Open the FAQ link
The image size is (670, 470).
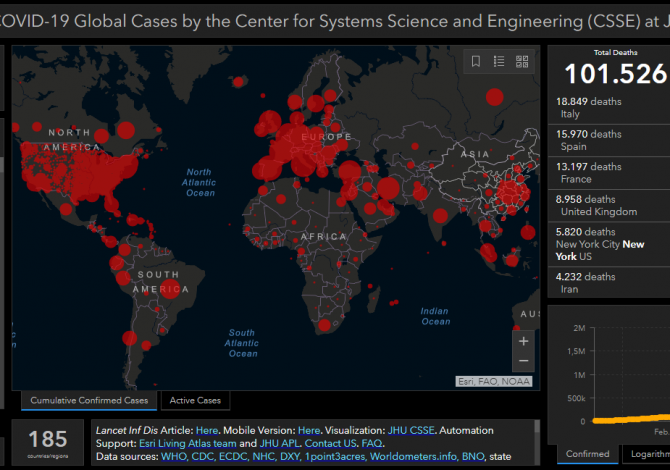click(x=372, y=444)
